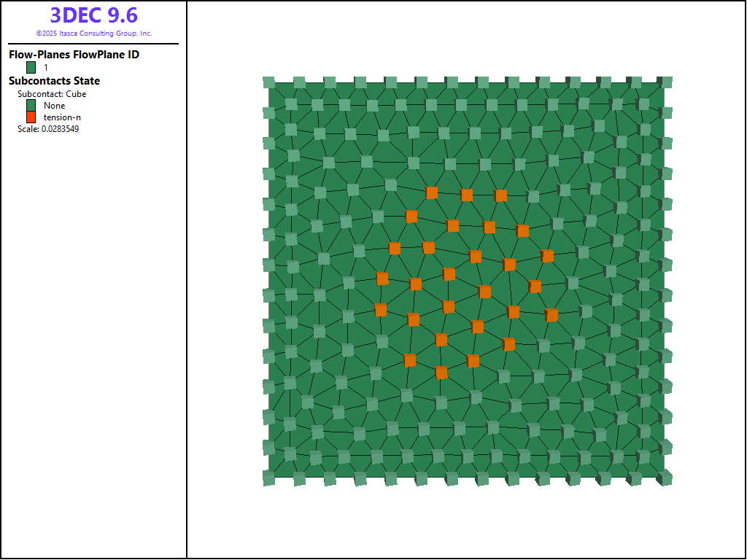Click the horizontal divider under the copyright text

pos(93,44)
